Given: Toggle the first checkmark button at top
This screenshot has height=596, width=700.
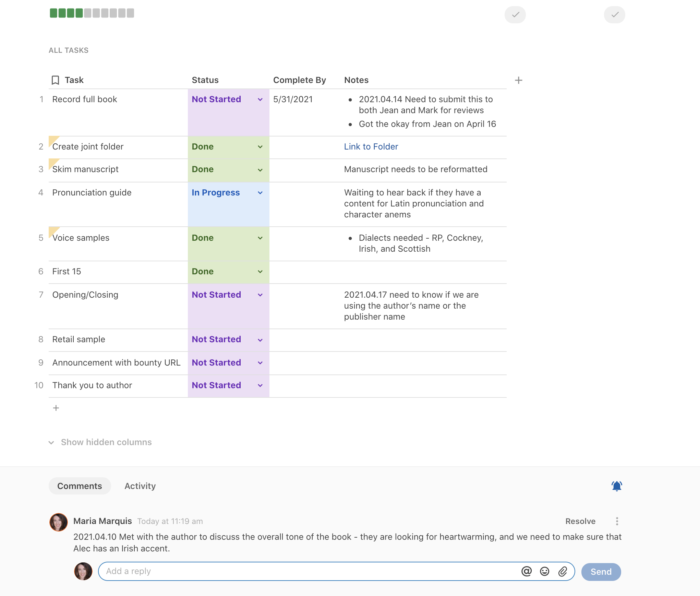Looking at the screenshot, I should tap(515, 15).
